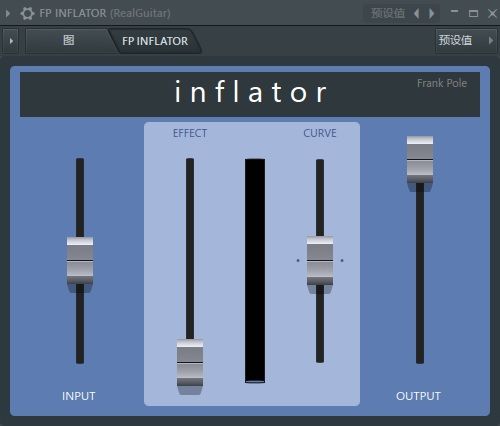Open the 预设值 label in the title bar

(x=388, y=13)
